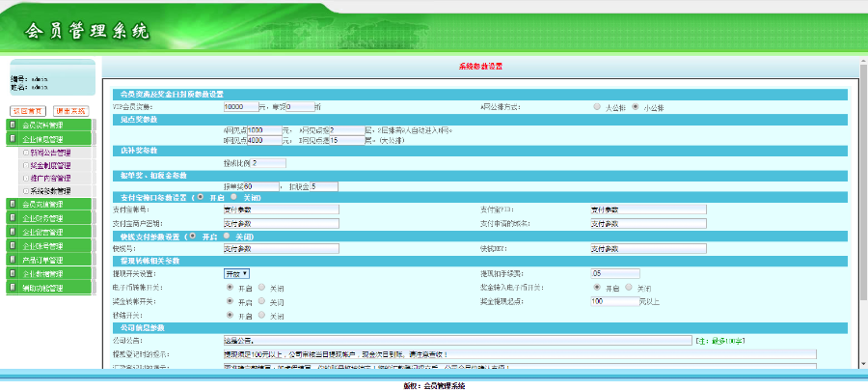Select 关闭 for 支付宝接口参数设置

coord(233,197)
